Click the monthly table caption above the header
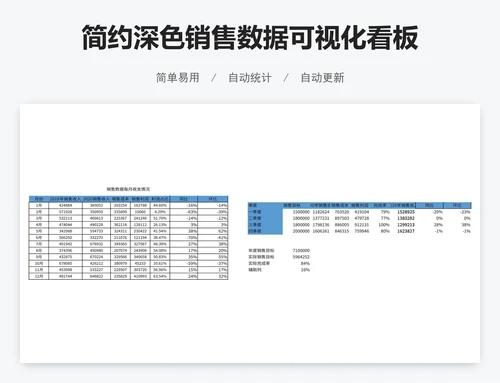 coord(128,189)
